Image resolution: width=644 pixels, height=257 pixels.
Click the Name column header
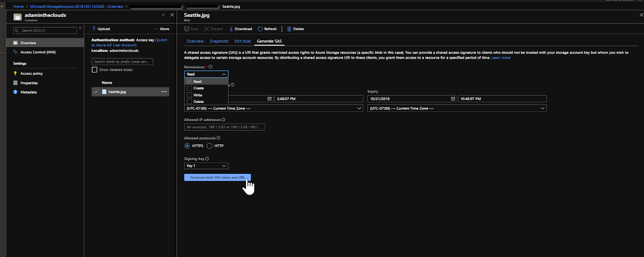pyautogui.click(x=107, y=82)
